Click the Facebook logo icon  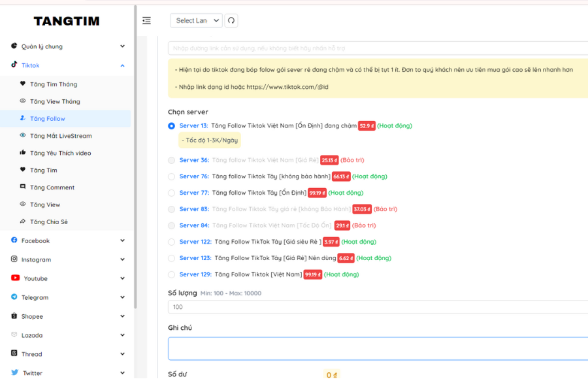[x=14, y=240]
